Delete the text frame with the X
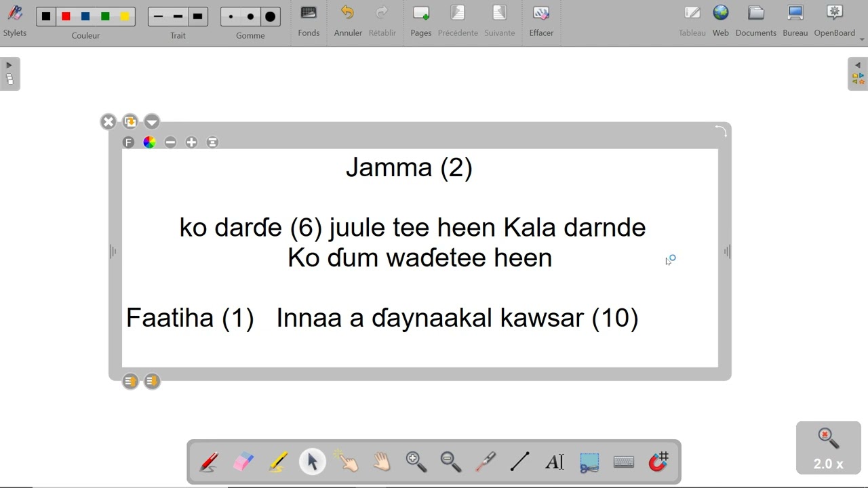The height and width of the screenshot is (488, 868). coord(108,122)
